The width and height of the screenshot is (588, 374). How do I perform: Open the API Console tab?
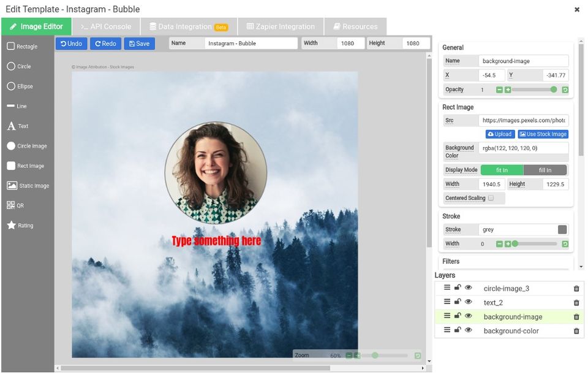click(106, 26)
